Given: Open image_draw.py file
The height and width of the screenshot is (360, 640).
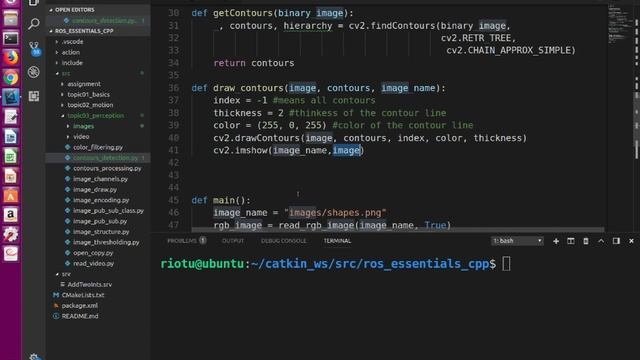Looking at the screenshot, I should pyautogui.click(x=95, y=189).
